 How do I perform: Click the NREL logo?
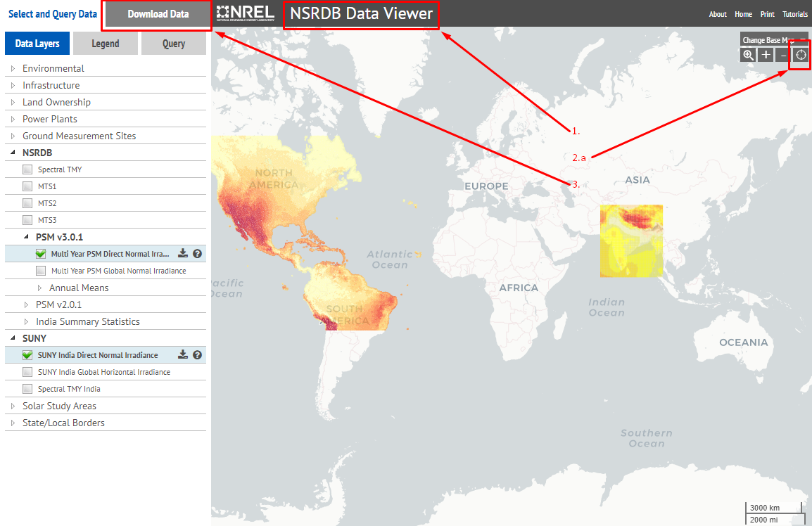(246, 13)
